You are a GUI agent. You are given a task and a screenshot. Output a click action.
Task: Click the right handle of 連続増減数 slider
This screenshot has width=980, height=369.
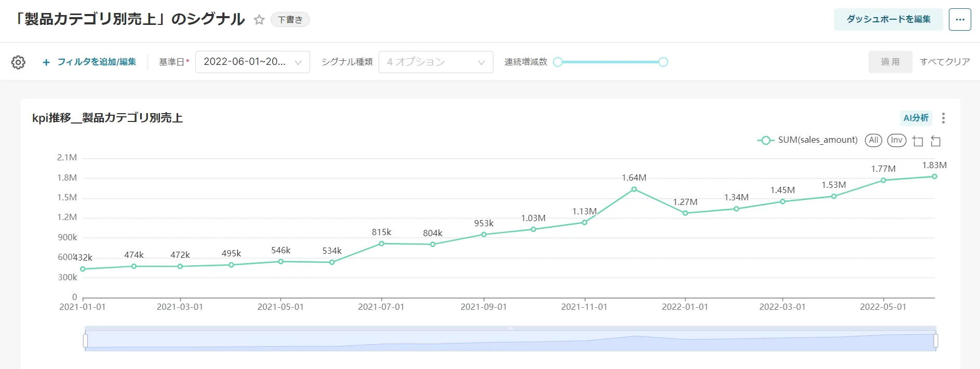click(x=663, y=62)
